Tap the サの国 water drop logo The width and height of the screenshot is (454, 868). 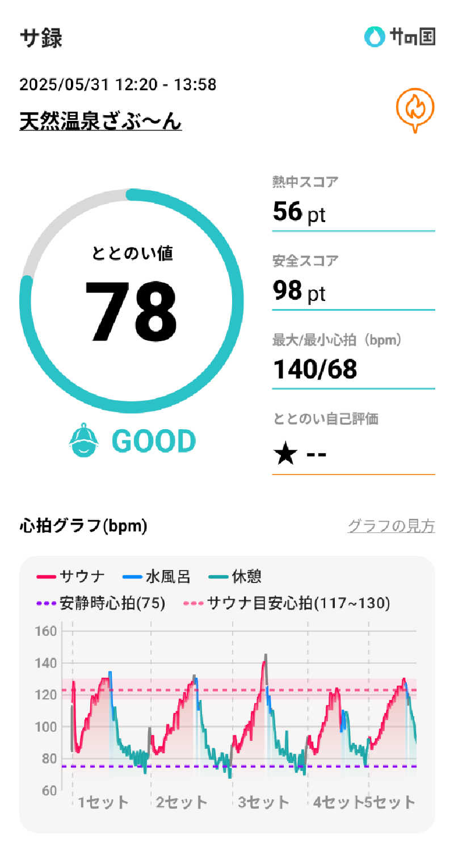[x=375, y=37]
